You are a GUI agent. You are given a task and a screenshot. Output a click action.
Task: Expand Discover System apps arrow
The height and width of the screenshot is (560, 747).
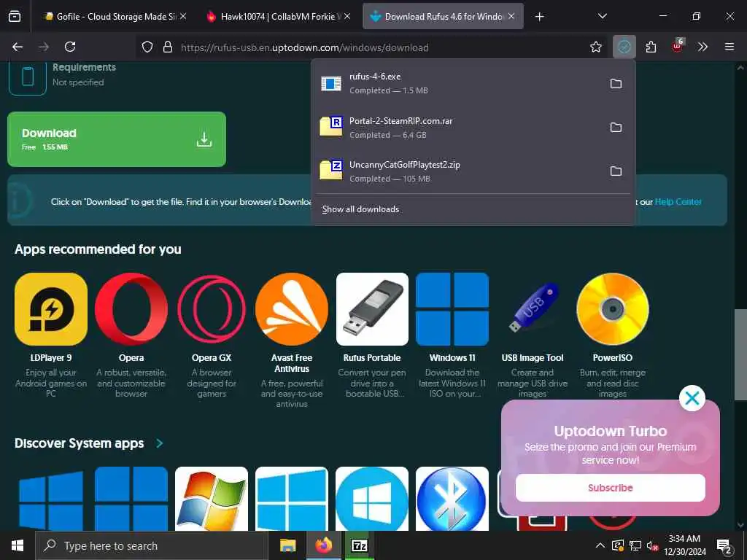160,443
